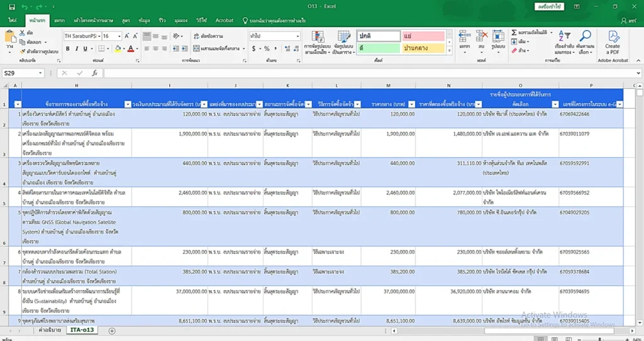Click the Clear eraser icon
Viewport: 644px width, 341px height.
click(x=514, y=50)
